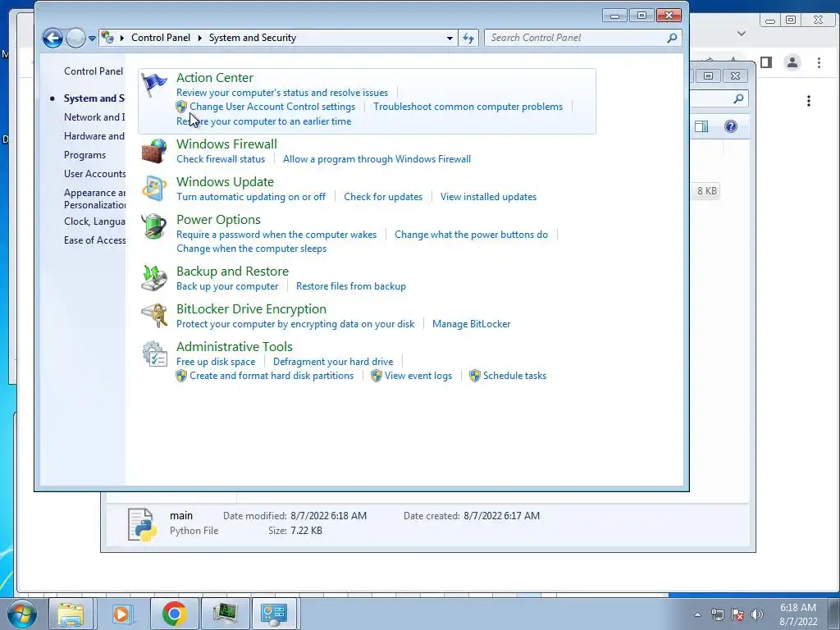Click Troubleshoot common computer problems
The image size is (840, 630).
[468, 107]
